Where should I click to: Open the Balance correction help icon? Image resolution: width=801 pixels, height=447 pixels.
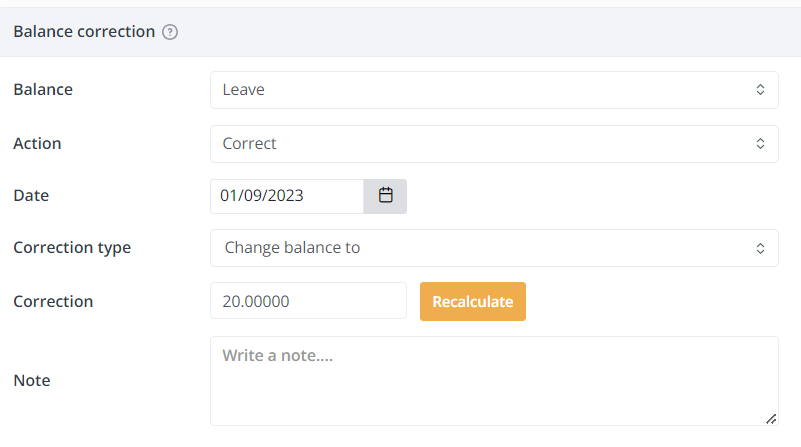point(170,32)
